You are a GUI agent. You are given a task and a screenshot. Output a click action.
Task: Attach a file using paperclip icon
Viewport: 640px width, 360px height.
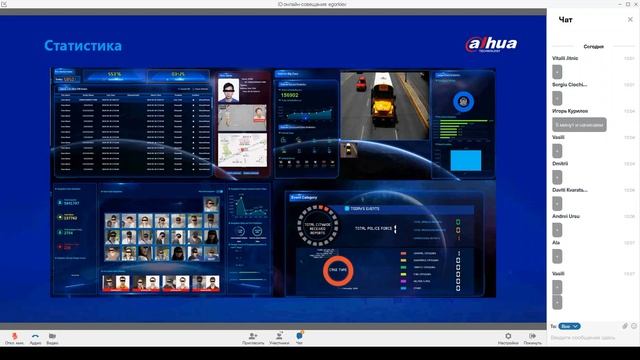(x=625, y=326)
